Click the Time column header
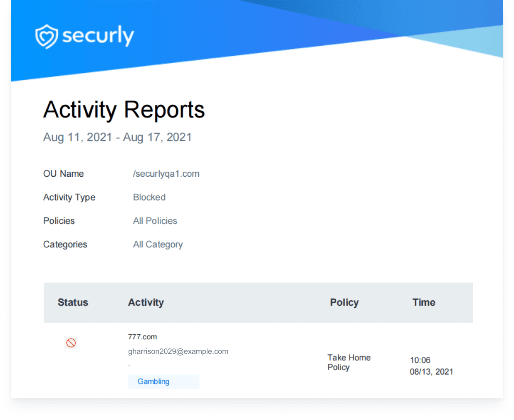The height and width of the screenshot is (420, 514). coord(423,302)
